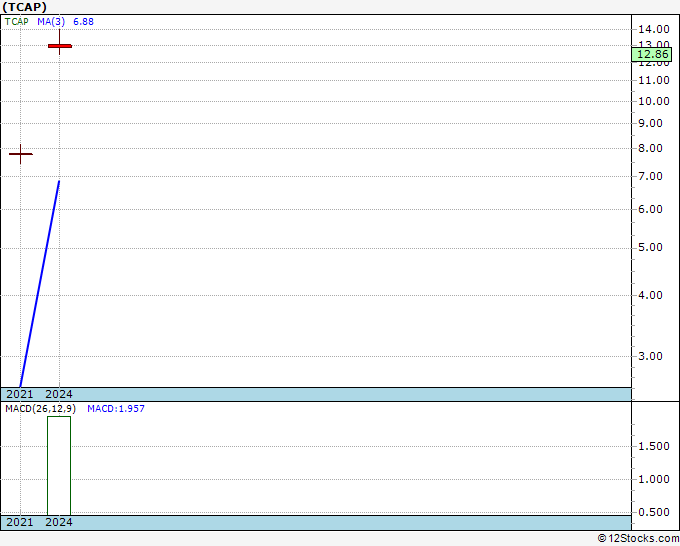Click the 8.00 price axis label
The width and height of the screenshot is (680, 546).
650,148
